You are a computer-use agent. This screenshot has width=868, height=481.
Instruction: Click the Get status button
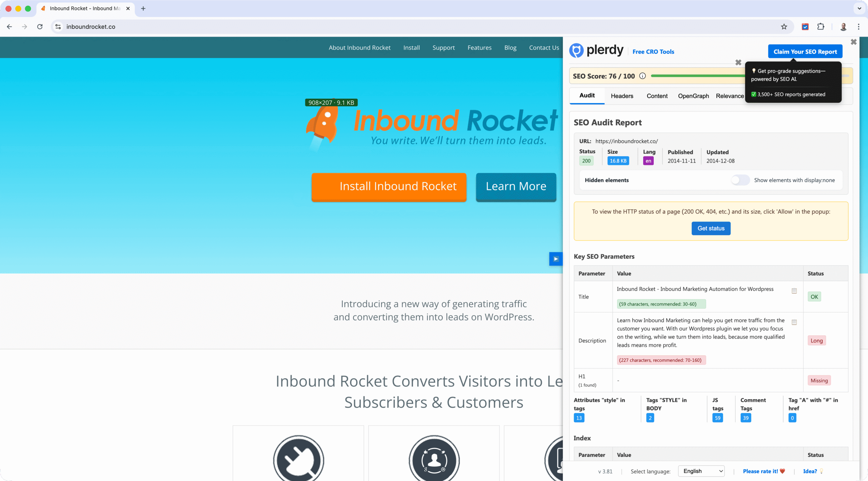711,228
